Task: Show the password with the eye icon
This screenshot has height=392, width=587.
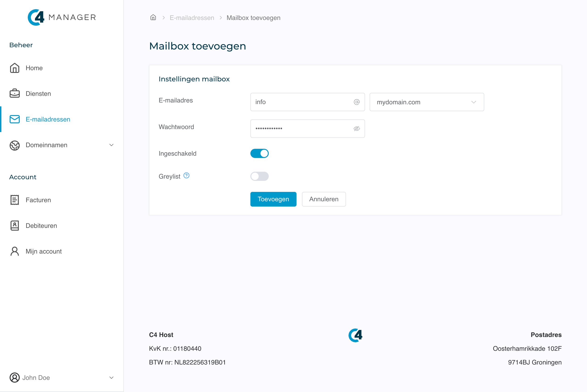Action: point(357,129)
